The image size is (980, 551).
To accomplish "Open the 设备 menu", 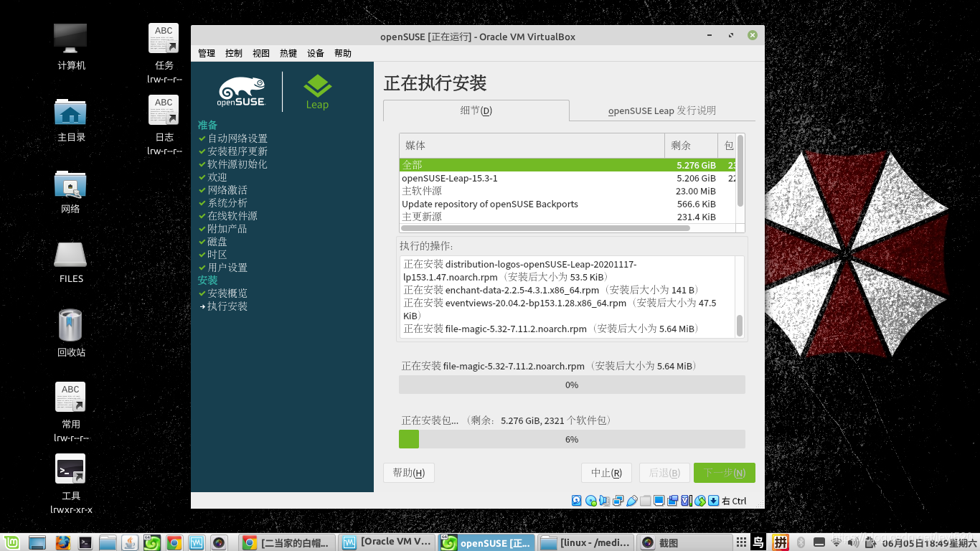I will [316, 53].
